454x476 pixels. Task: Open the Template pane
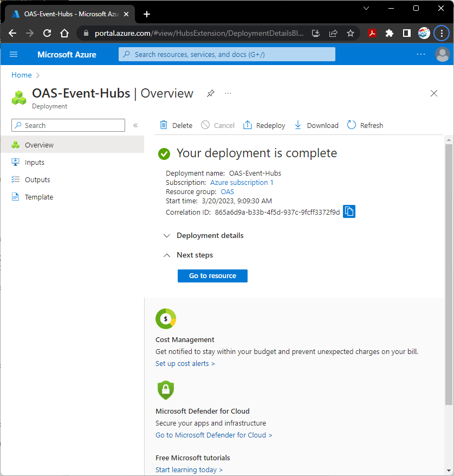click(x=38, y=197)
